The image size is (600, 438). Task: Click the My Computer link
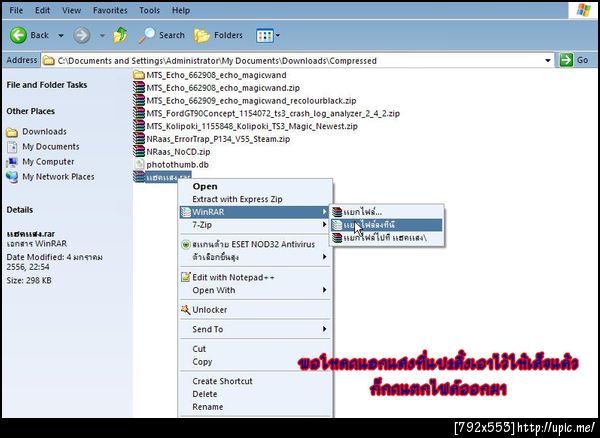point(48,161)
